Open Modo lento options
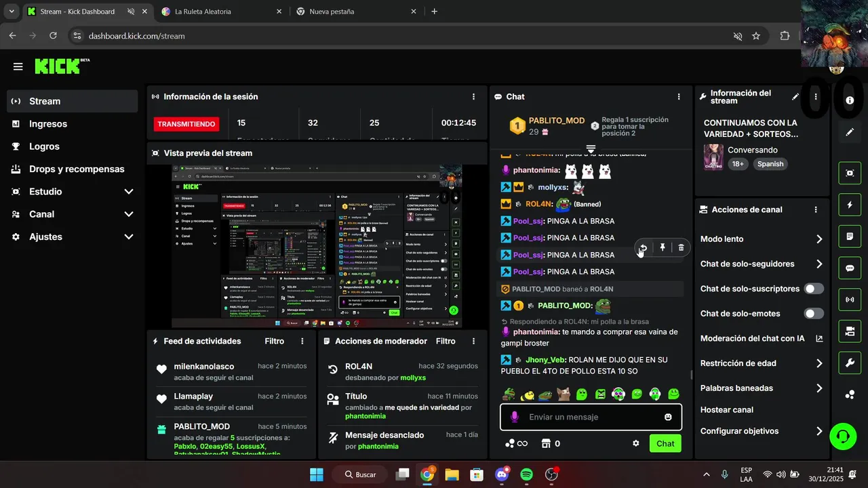 pyautogui.click(x=762, y=239)
